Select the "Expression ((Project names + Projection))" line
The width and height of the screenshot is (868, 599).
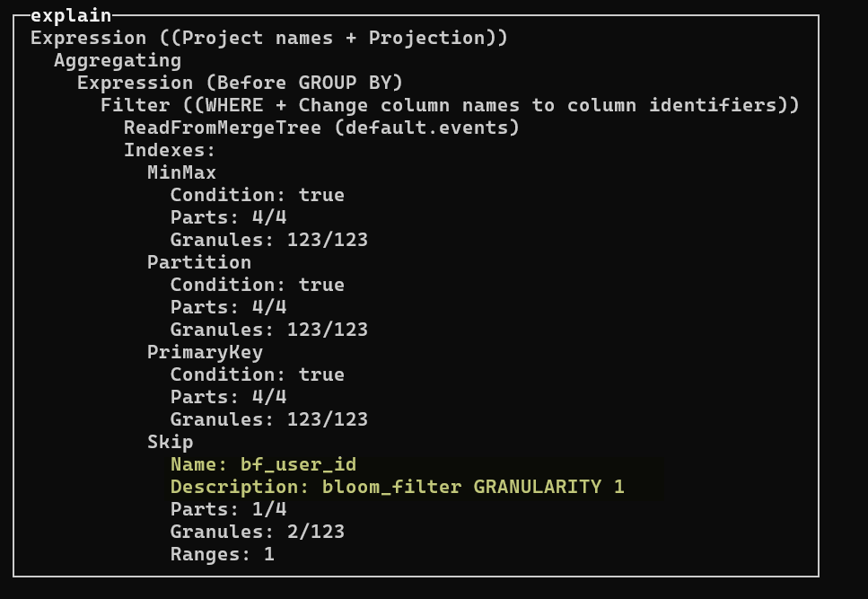click(269, 38)
